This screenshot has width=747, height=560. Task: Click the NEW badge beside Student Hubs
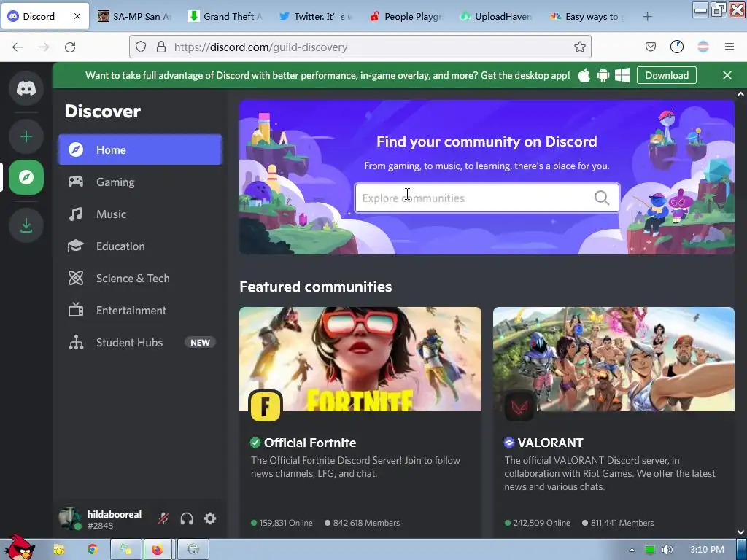tap(200, 343)
